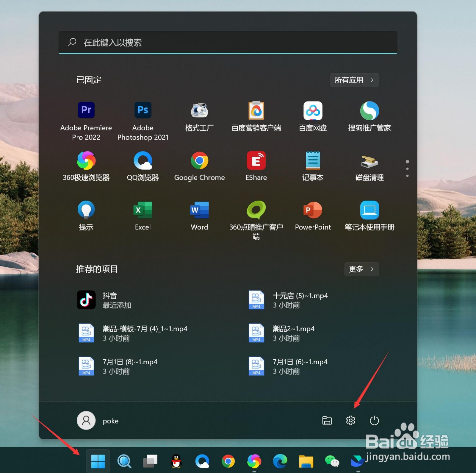Screen dimensions: 476x473
Task: Launch Excel from pinned apps
Action: (x=143, y=216)
